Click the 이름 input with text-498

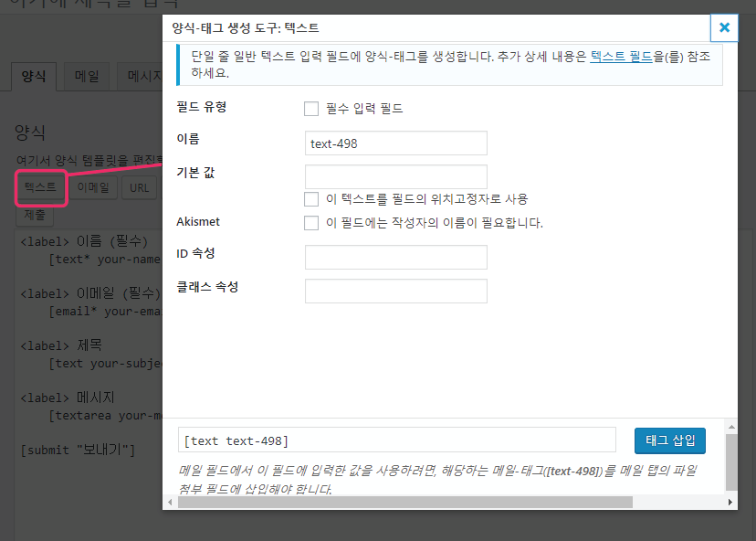(x=396, y=143)
